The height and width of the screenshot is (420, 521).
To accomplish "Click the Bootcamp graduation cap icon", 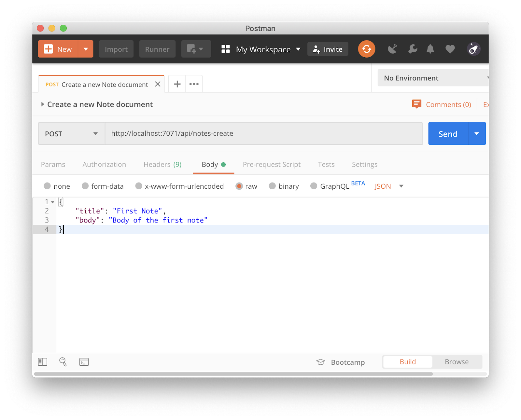I will coord(321,362).
